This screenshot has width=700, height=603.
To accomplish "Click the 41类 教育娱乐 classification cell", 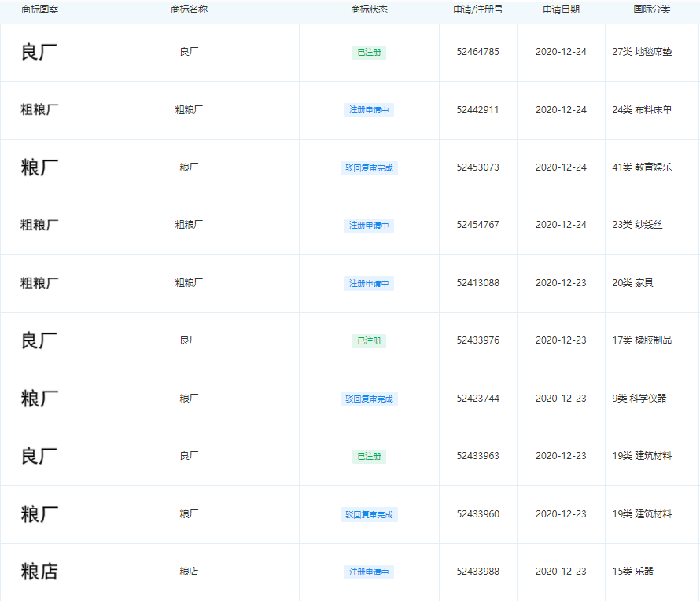I will point(642,167).
